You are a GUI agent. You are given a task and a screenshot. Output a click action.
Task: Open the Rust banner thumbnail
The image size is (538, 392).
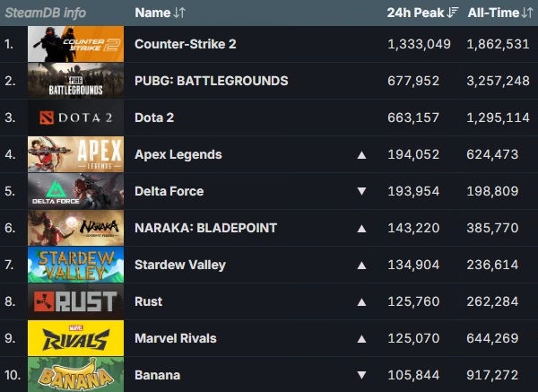click(x=76, y=301)
